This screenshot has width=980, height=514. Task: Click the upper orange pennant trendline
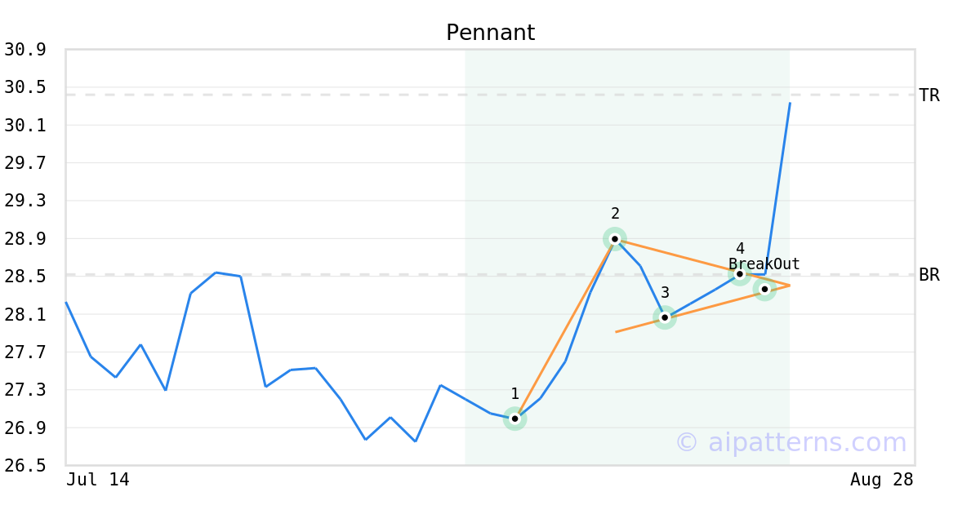click(x=702, y=262)
